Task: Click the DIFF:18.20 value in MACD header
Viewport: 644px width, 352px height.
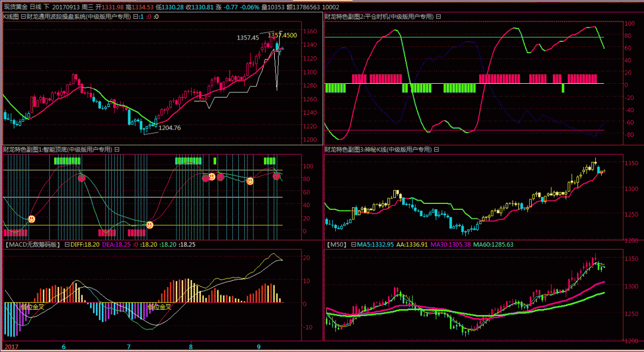Action: point(85,244)
